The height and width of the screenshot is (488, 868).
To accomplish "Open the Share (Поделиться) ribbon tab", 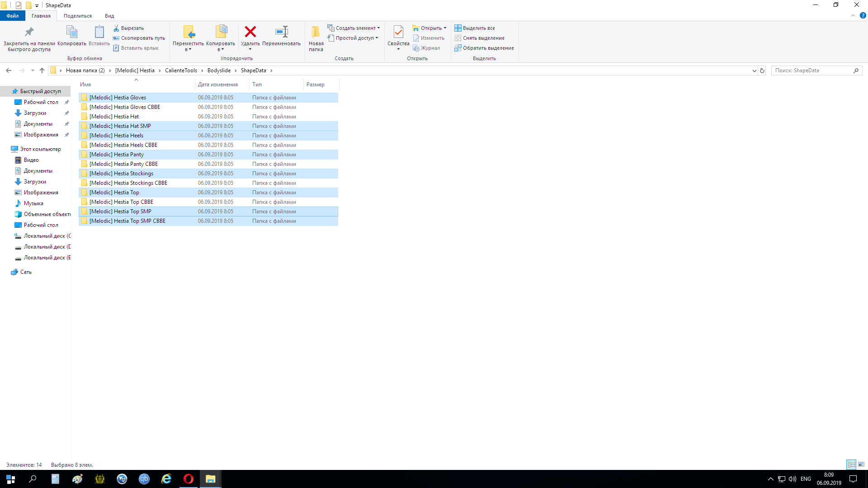I will tap(77, 16).
